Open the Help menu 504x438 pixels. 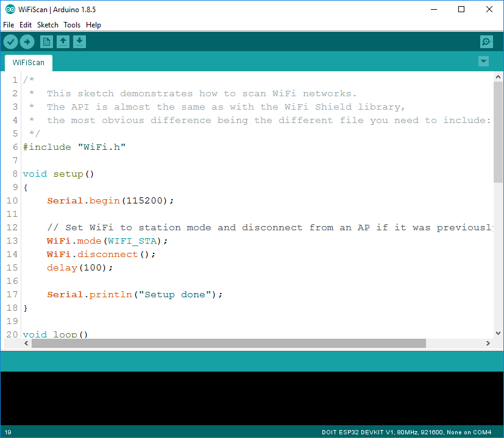pyautogui.click(x=93, y=25)
